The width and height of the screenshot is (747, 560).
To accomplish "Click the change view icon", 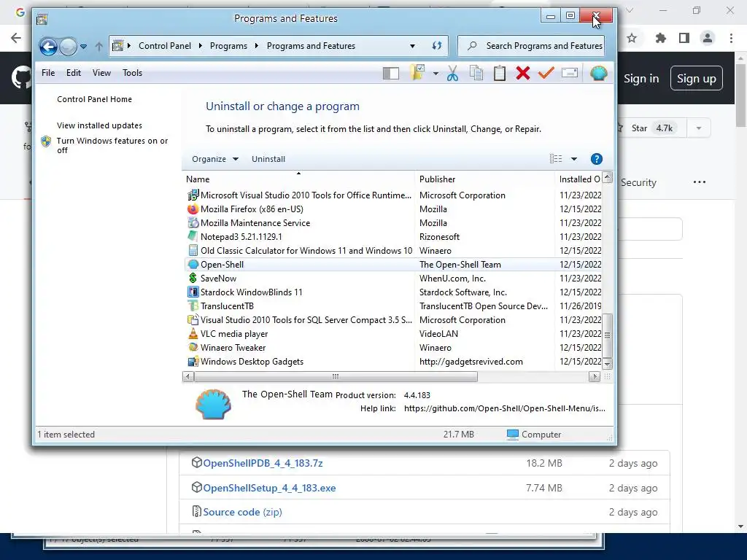I will coord(556,158).
